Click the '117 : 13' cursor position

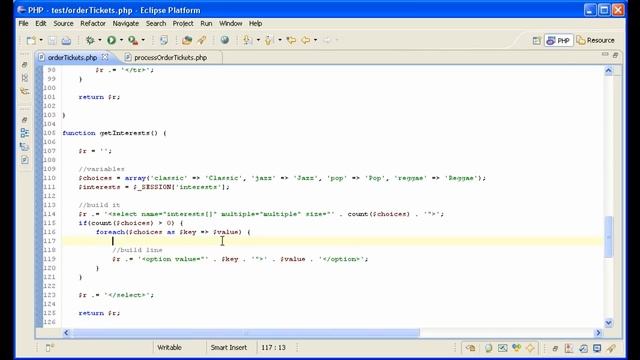273,347
